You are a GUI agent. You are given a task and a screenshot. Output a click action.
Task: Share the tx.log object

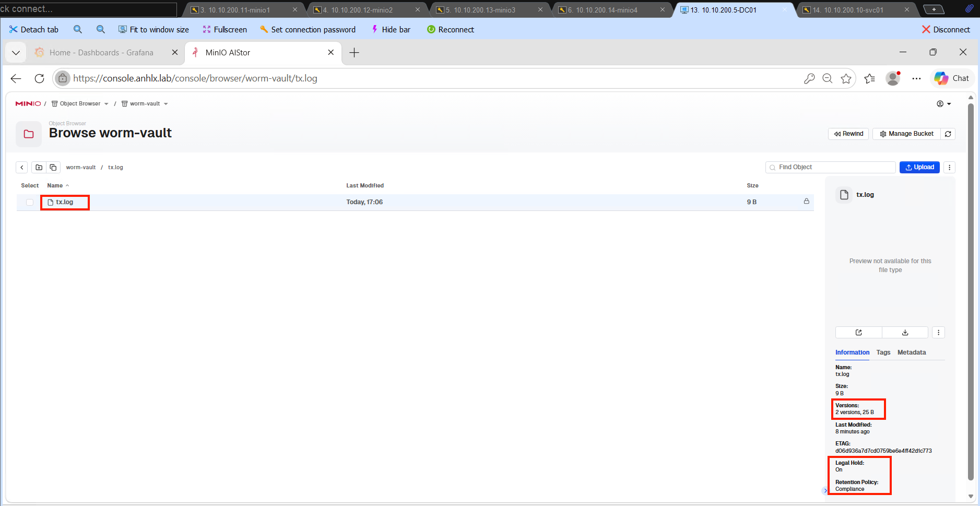point(859,332)
